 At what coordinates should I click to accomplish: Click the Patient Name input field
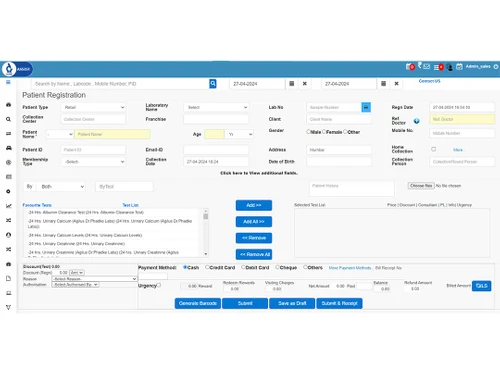click(x=112, y=134)
